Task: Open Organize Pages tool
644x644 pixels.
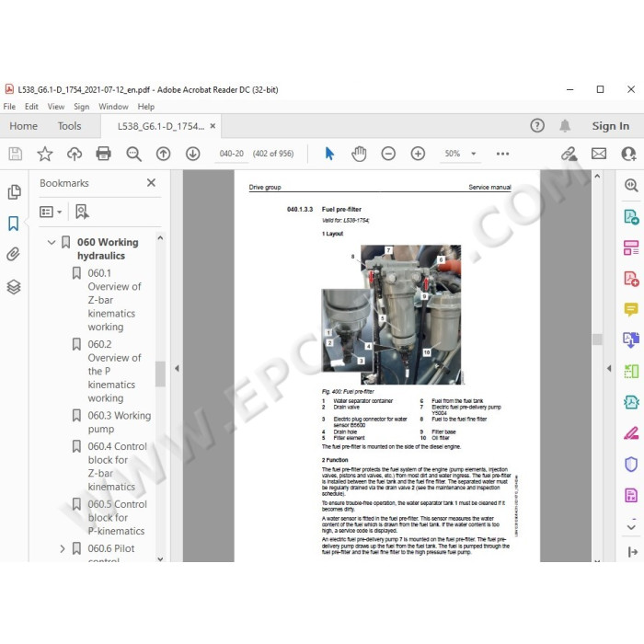Action: tap(631, 247)
